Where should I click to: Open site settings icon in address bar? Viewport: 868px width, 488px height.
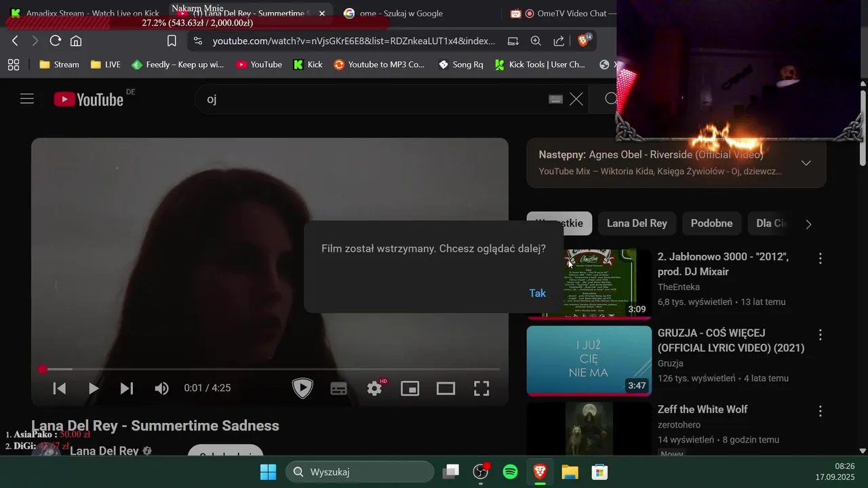pos(197,41)
